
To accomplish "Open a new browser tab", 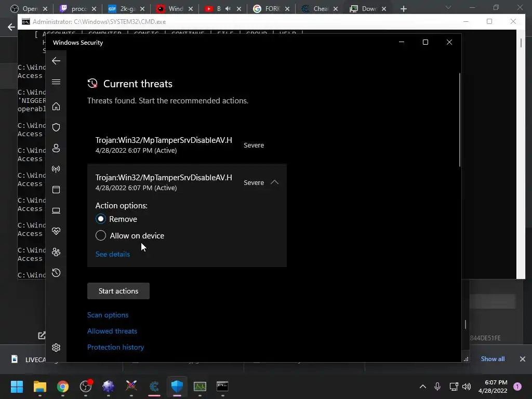I will pos(403,9).
